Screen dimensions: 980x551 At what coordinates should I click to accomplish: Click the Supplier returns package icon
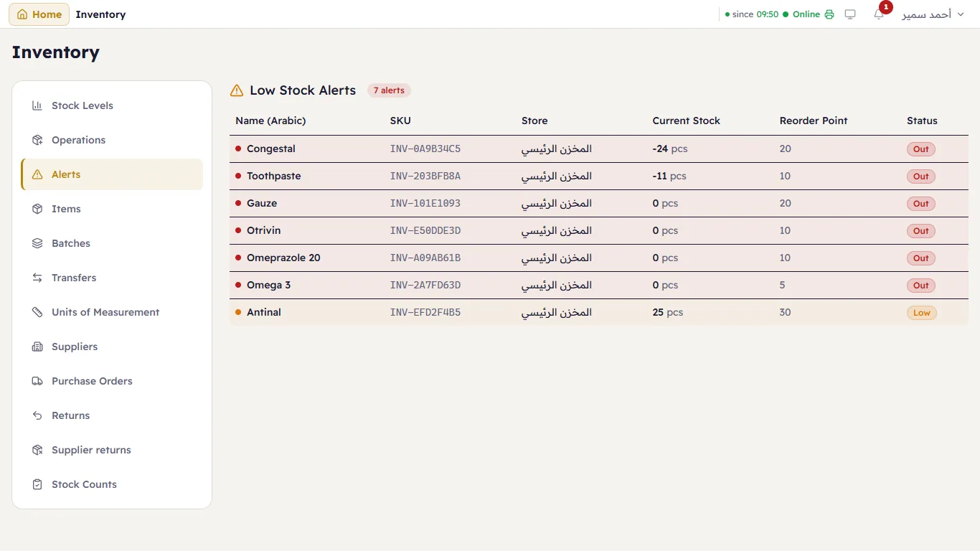[x=37, y=450]
